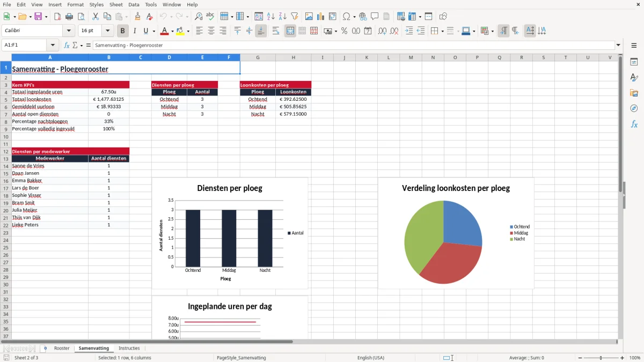Sort ascending A to Z
The width and height of the screenshot is (644, 362).
(271, 17)
